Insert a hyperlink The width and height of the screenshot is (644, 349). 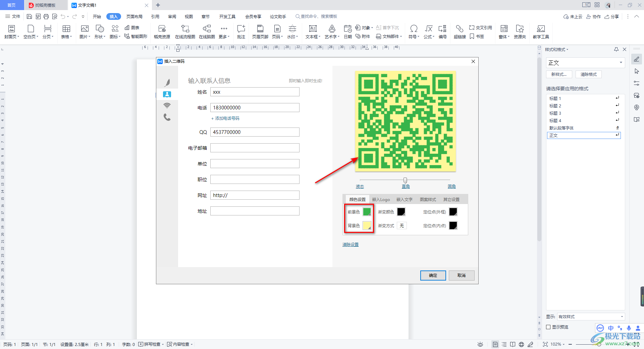tap(460, 32)
